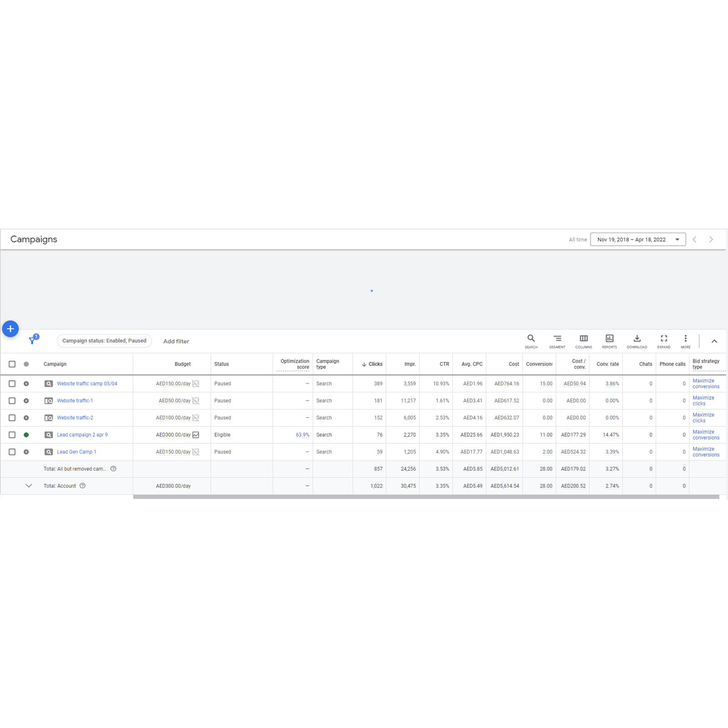Click the Cost column header
728x728 pixels.
[514, 364]
